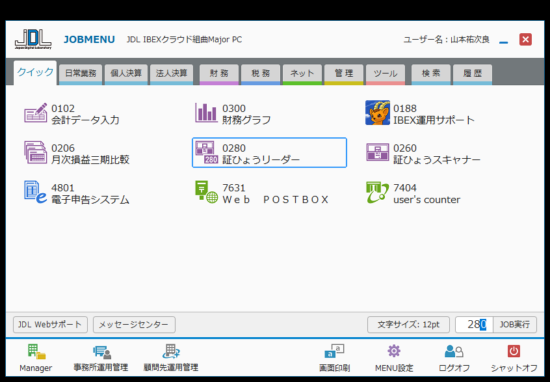Click the IBEX運用サポート label text

pos(434,120)
